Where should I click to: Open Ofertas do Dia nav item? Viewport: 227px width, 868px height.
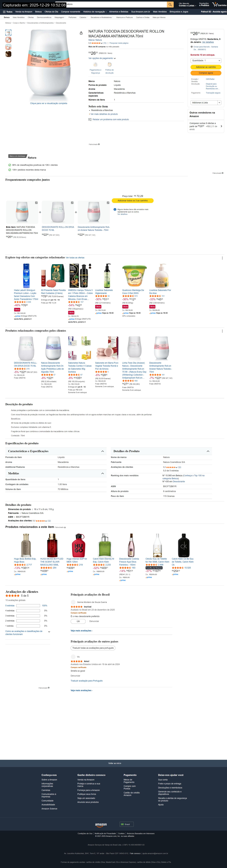coord(51,12)
